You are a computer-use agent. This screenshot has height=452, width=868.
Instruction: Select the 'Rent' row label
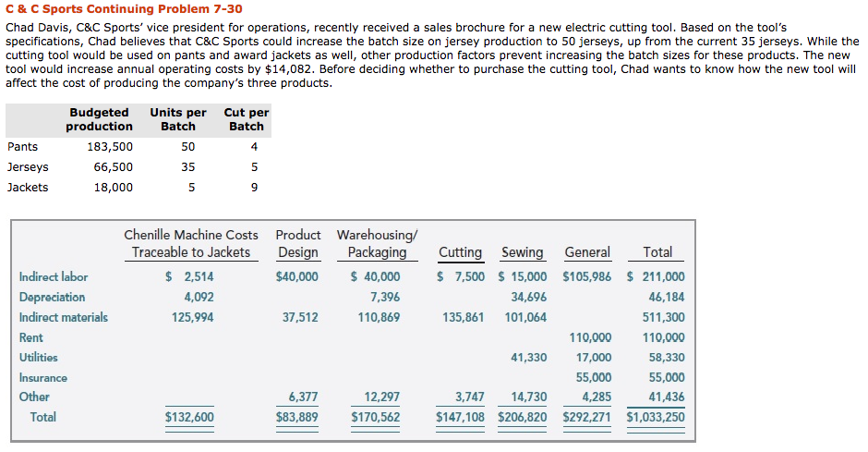click(31, 338)
